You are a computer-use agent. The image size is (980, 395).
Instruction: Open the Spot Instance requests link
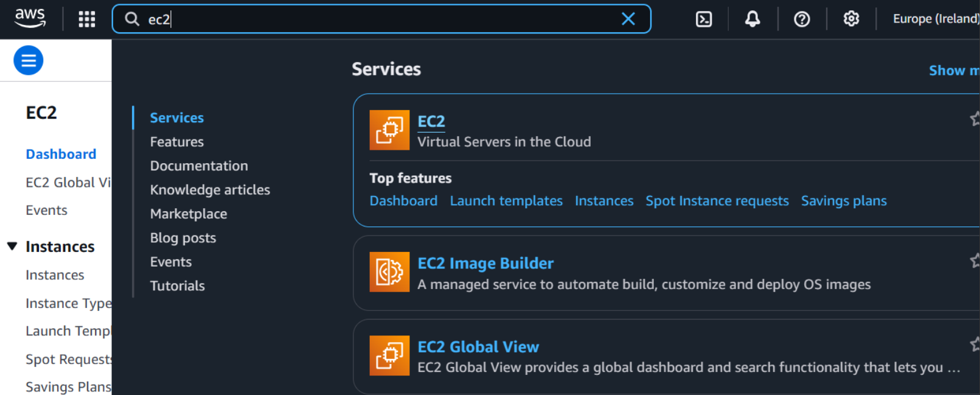point(717,201)
